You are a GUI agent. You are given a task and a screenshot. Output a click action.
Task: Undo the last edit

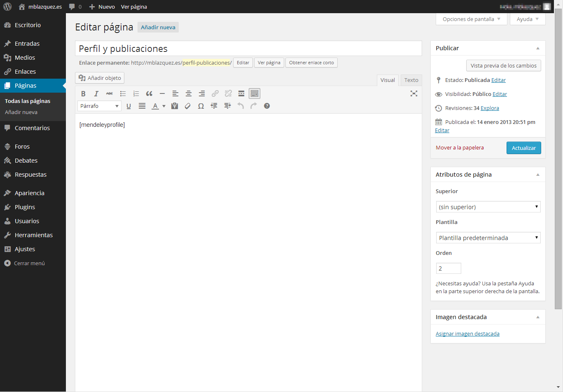[x=241, y=106]
